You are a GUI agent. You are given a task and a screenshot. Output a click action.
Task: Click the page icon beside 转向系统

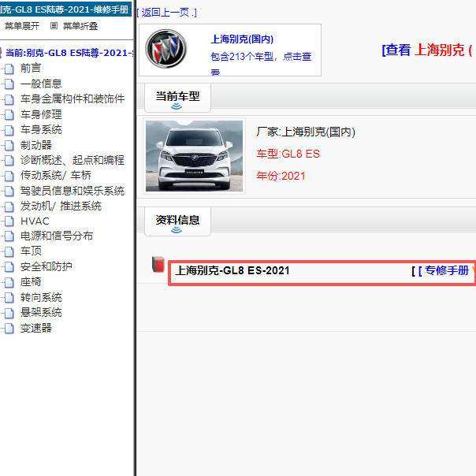[x=9, y=298]
